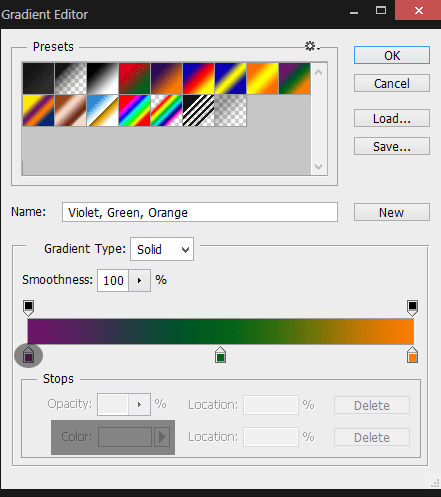Select the transparent stripes gradient preset
Image resolution: width=441 pixels, height=497 pixels.
(198, 110)
